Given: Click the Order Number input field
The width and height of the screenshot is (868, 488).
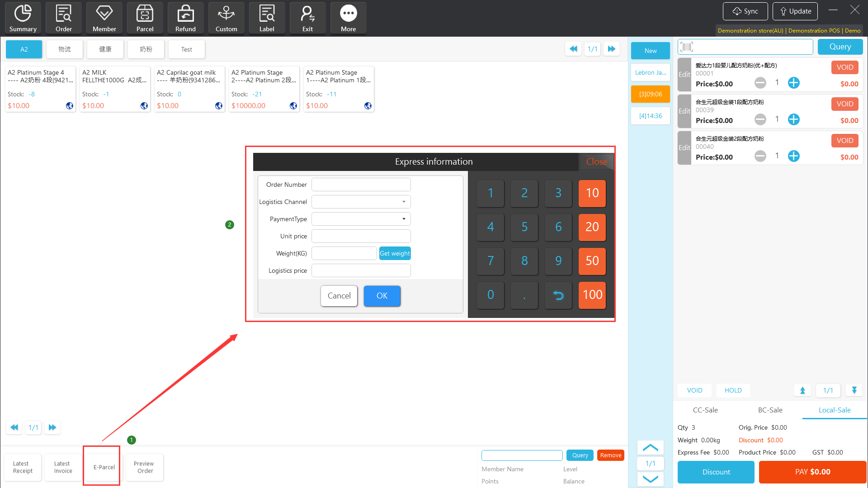Looking at the screenshot, I should point(361,185).
